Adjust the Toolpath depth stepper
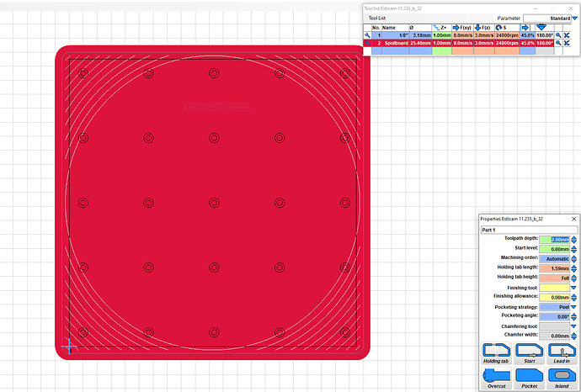 coord(574,240)
